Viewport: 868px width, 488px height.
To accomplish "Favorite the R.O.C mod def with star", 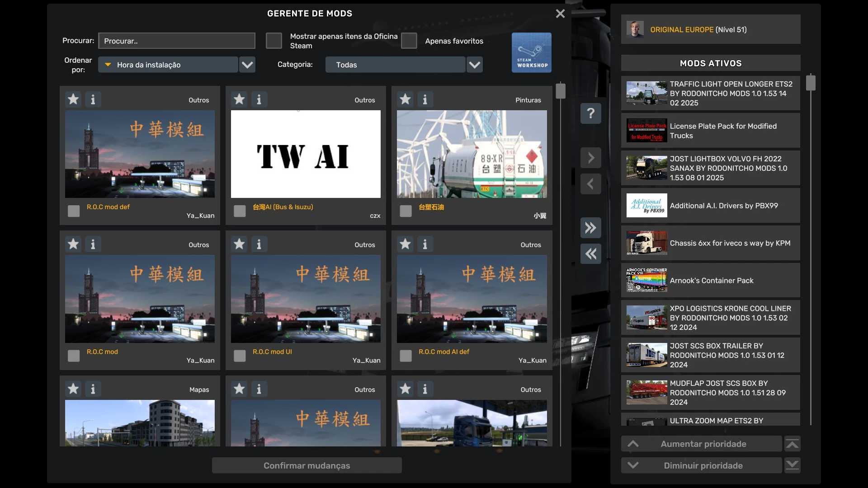I will click(x=73, y=99).
